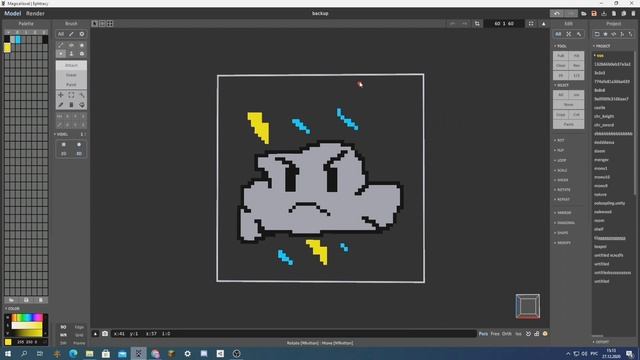Click the fullscreen viewport icon
The width and height of the screenshot is (640, 360).
(531, 24)
